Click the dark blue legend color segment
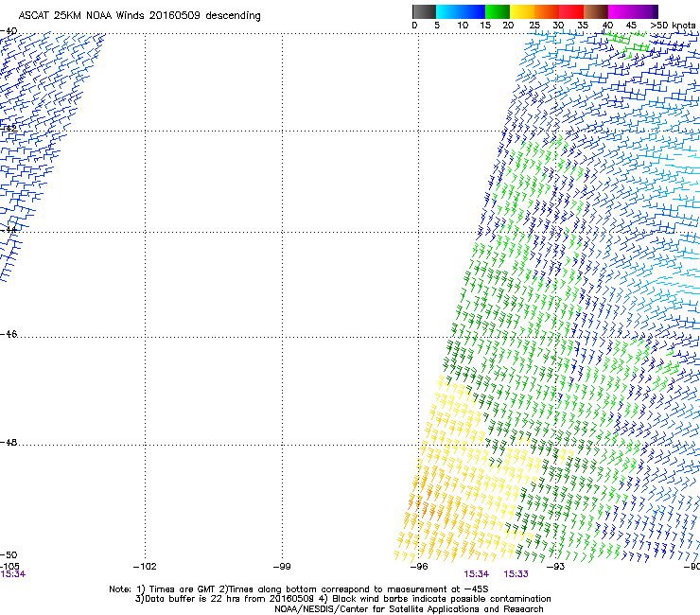The height and width of the screenshot is (615, 700). 473,11
